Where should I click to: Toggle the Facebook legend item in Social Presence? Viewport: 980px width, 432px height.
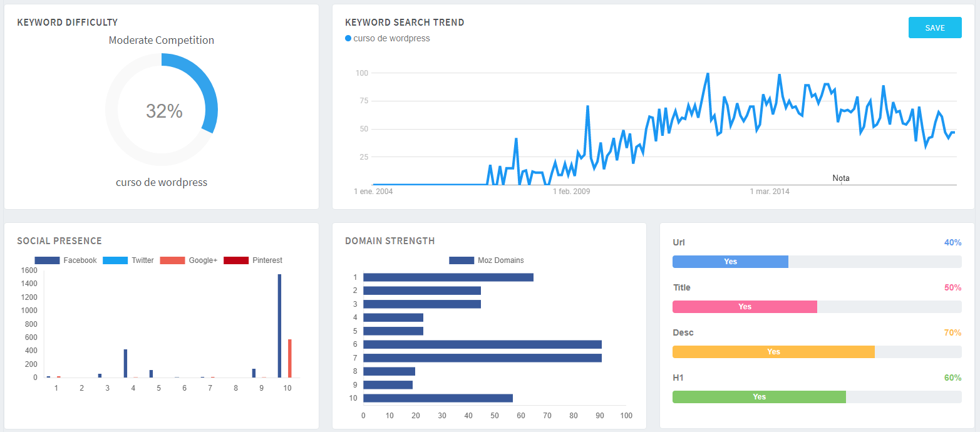[x=66, y=260]
